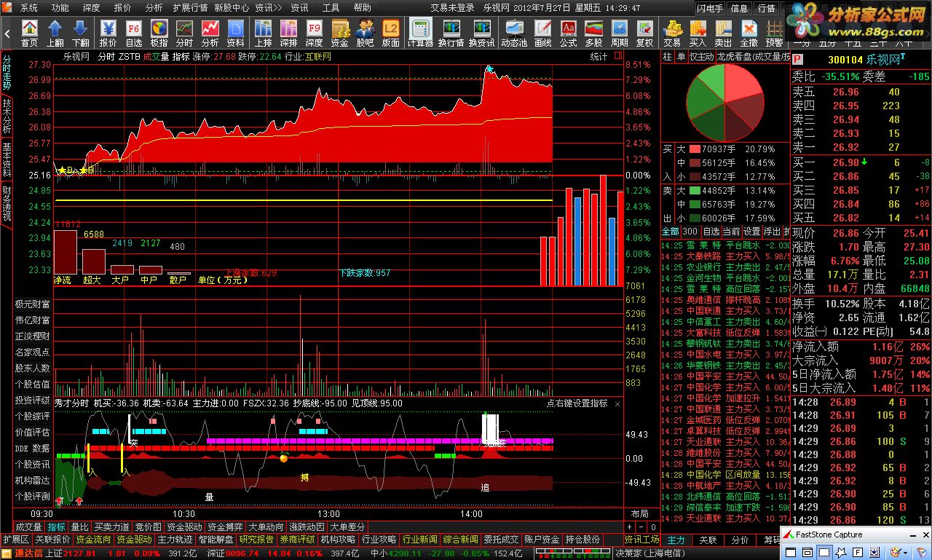Click the 换行情 switch quotes icon

pos(451,33)
